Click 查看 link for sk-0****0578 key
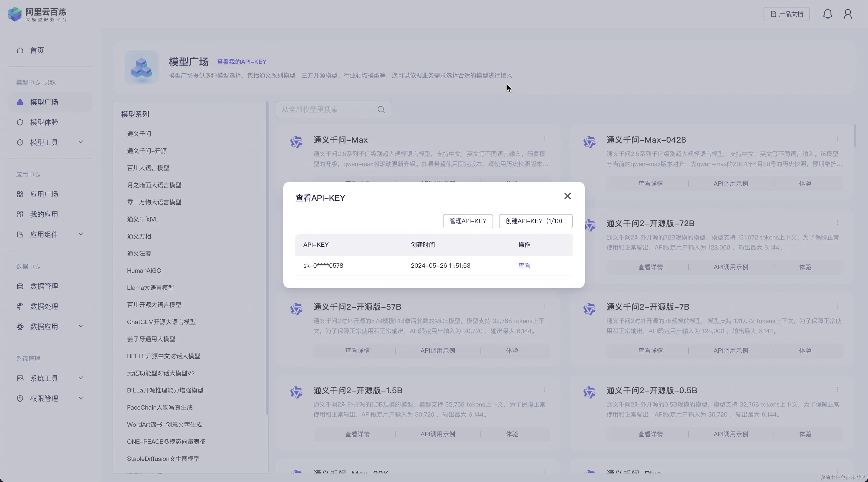The height and width of the screenshot is (482, 868). (x=524, y=266)
